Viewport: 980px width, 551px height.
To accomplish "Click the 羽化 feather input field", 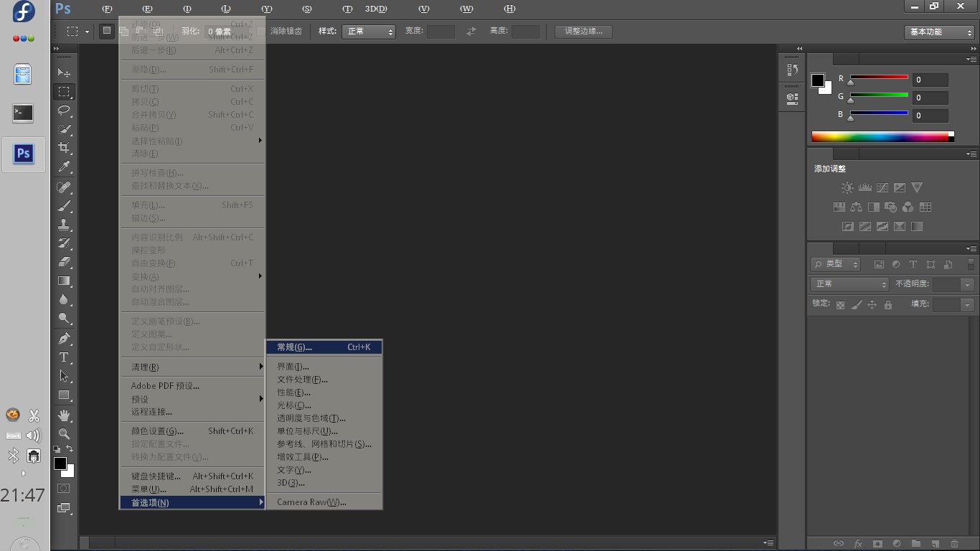I will coord(226,32).
